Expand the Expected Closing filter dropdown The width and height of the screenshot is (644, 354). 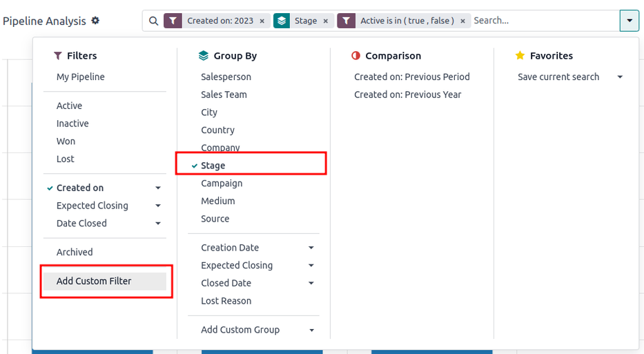tap(158, 206)
